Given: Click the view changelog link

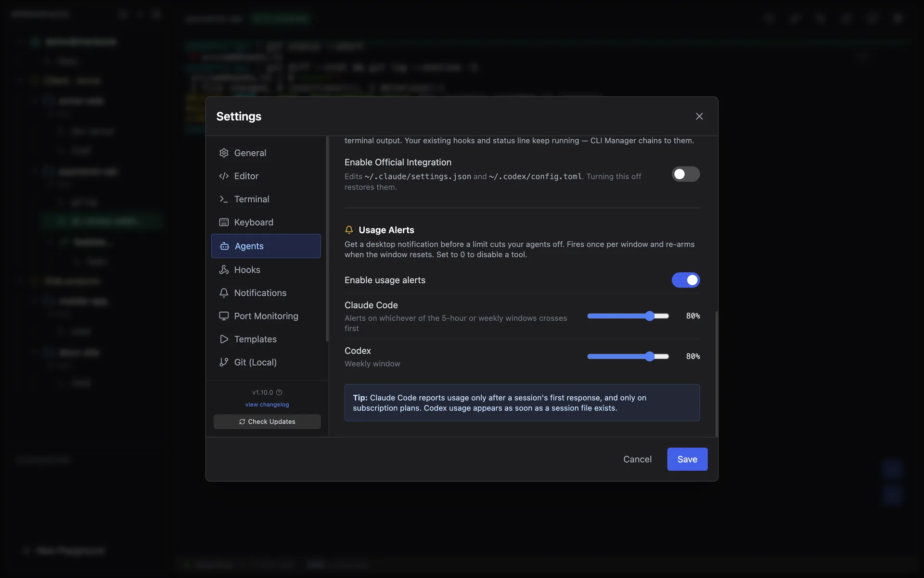Looking at the screenshot, I should click(x=267, y=405).
